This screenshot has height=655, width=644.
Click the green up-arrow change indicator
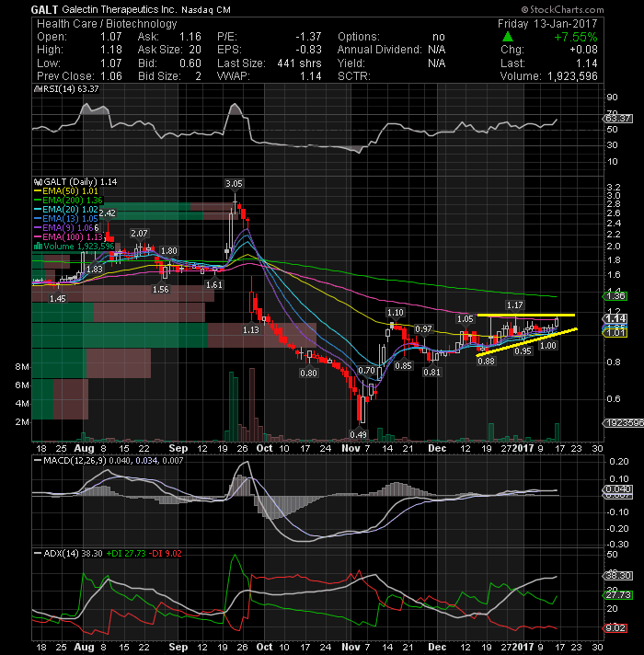pos(508,37)
